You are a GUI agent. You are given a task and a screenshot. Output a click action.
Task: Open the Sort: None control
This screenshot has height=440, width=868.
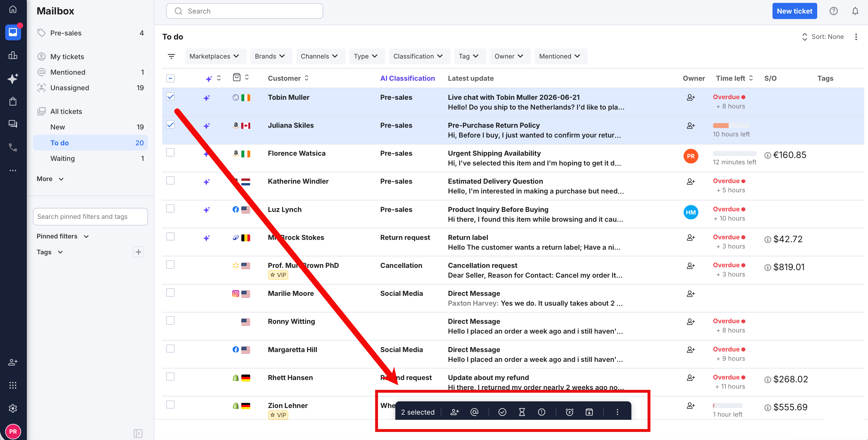(823, 37)
